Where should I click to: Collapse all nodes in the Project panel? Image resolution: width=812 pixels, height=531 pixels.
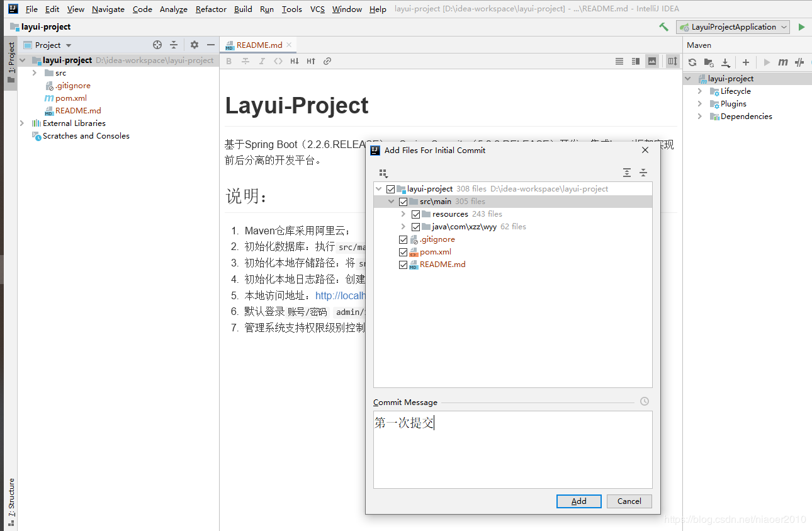click(x=174, y=45)
